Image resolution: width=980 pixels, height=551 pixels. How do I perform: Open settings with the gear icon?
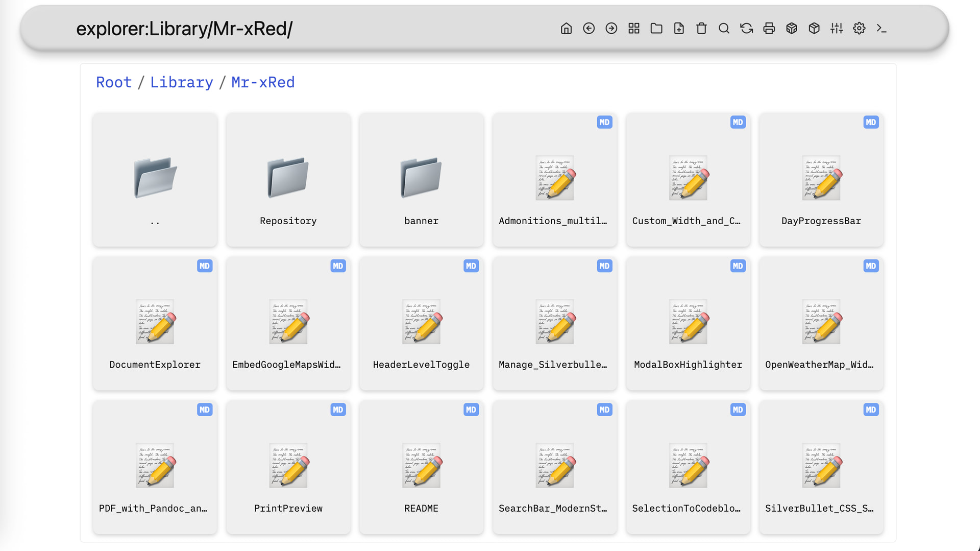[x=859, y=29]
